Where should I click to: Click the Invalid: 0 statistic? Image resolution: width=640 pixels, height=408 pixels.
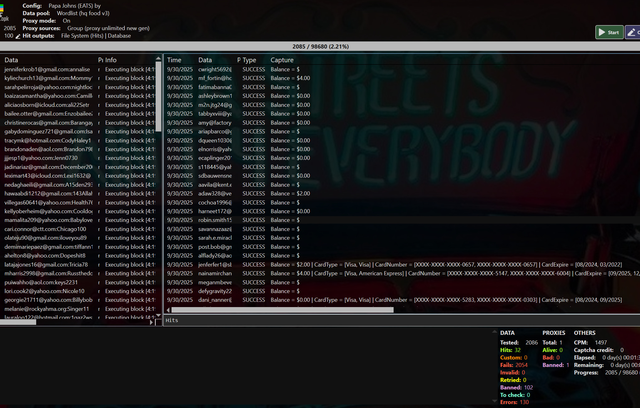click(x=512, y=373)
